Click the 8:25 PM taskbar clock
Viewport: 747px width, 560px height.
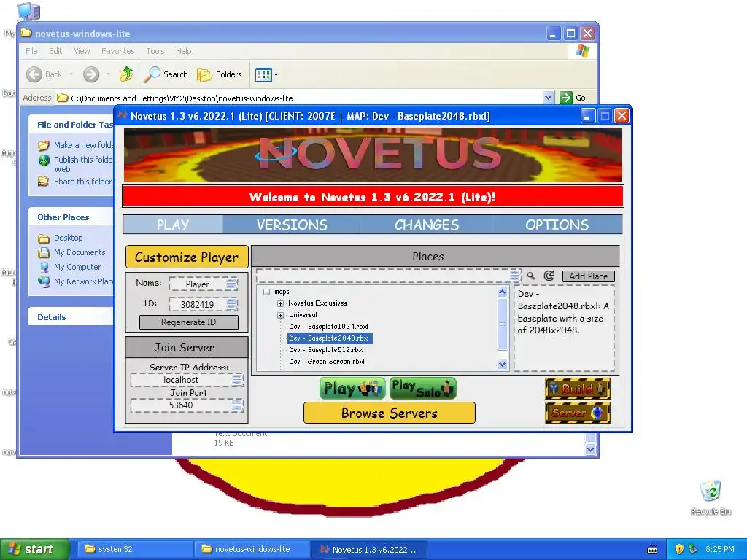720,549
